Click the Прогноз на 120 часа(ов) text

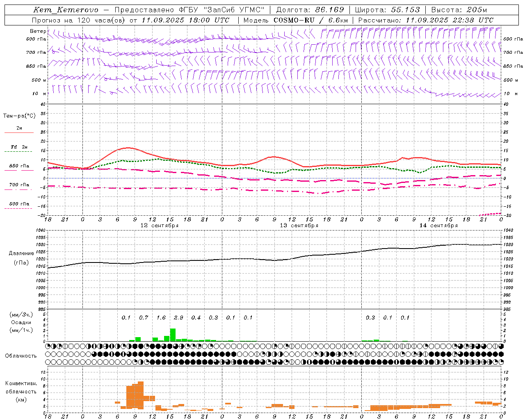coord(79,20)
